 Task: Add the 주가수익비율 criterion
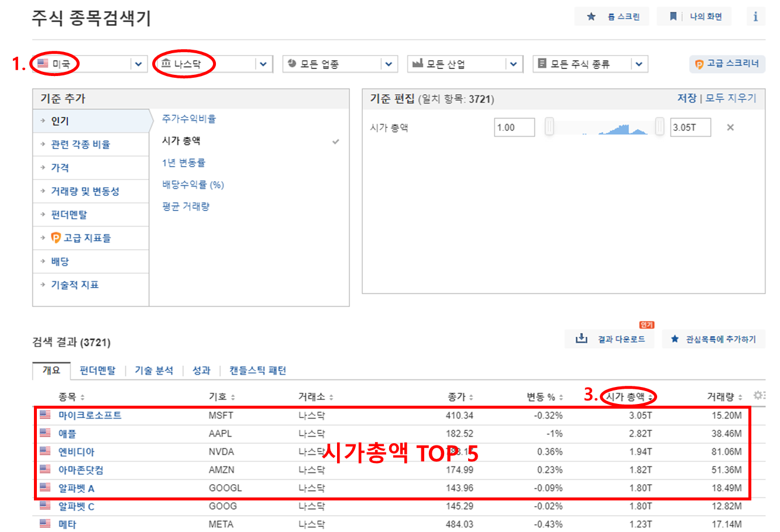pos(189,119)
